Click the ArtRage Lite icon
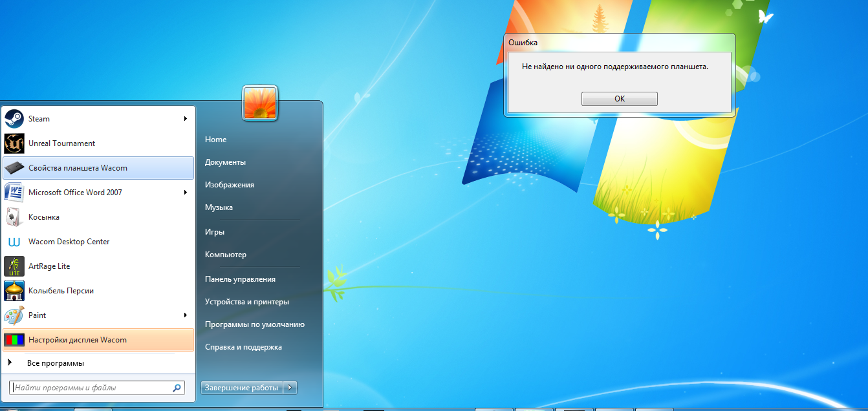 [x=14, y=266]
